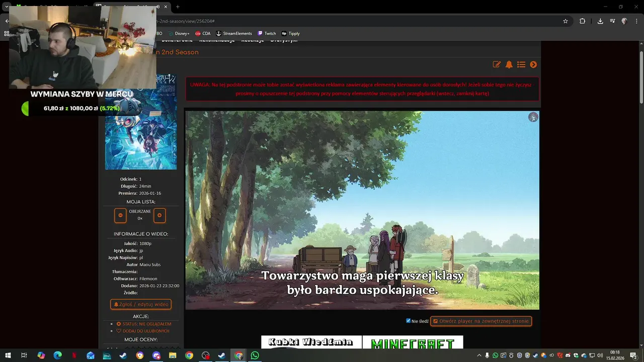Screen dimensions: 644x362
Task: Click DODAJ DO ULUBIONYCH action
Action: [142, 331]
